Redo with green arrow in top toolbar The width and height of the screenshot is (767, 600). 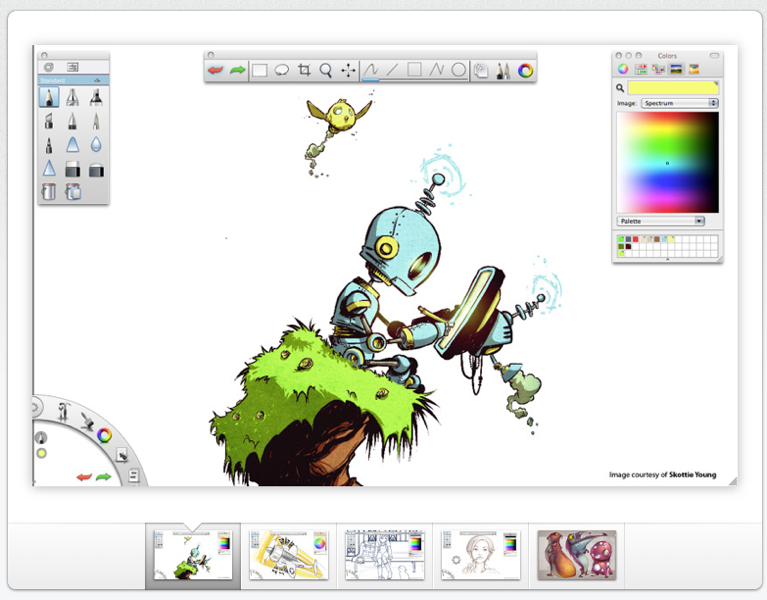tap(238, 70)
